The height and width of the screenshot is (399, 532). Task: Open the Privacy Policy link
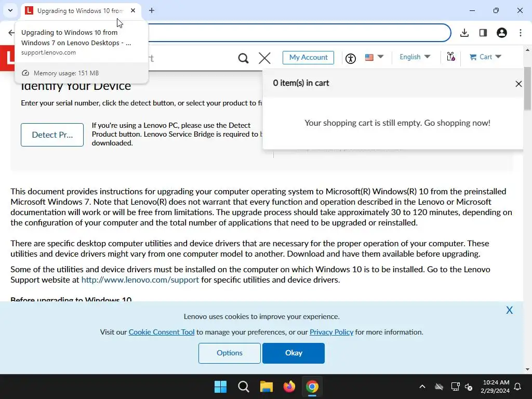(x=331, y=332)
